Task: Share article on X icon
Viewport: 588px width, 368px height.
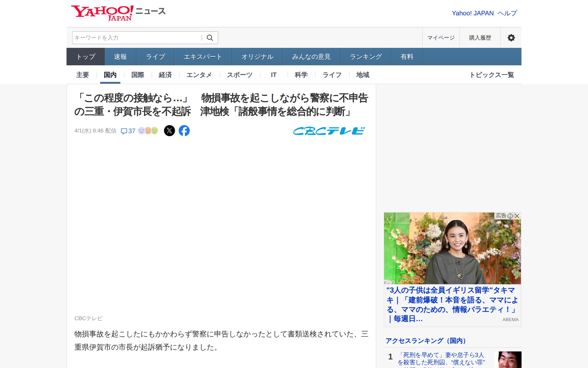Action: pos(169,131)
